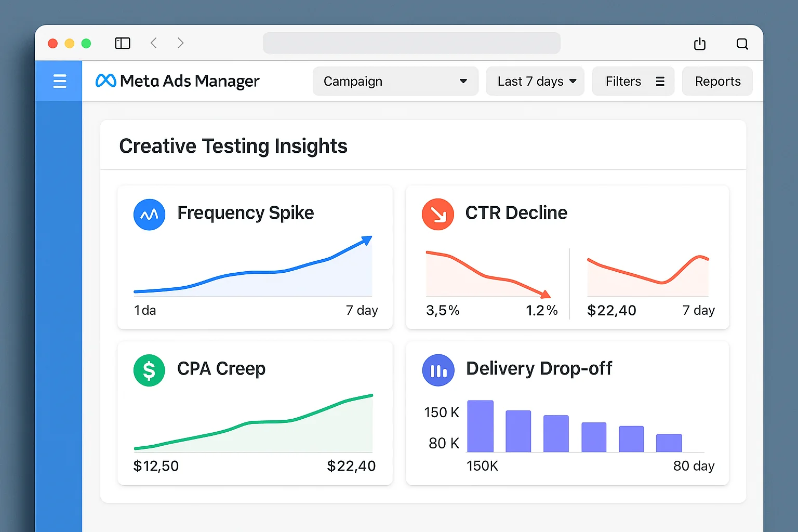Expand the Last 7 days date selector
The width and height of the screenshot is (798, 532).
[x=535, y=81]
